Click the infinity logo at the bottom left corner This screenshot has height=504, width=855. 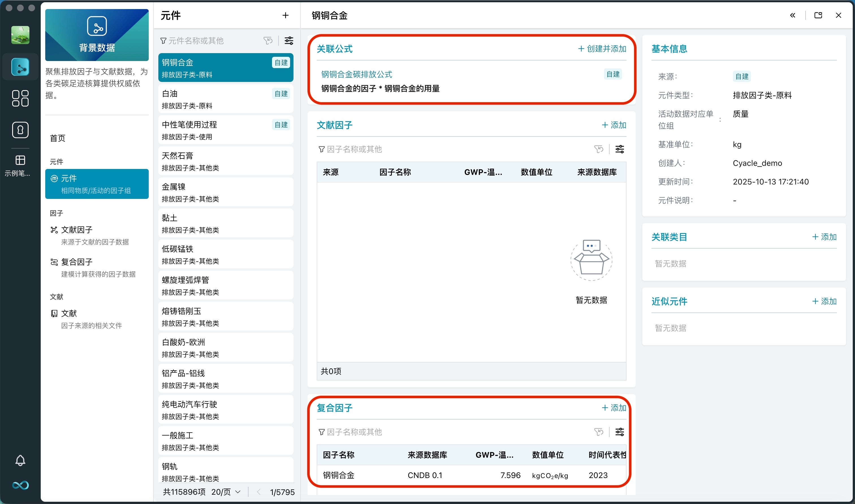pos(20,485)
